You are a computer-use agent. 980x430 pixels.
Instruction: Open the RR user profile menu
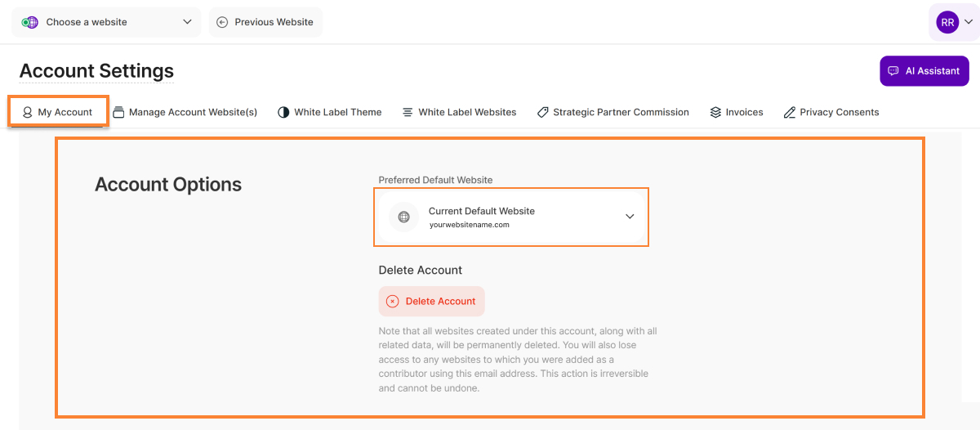pos(954,22)
